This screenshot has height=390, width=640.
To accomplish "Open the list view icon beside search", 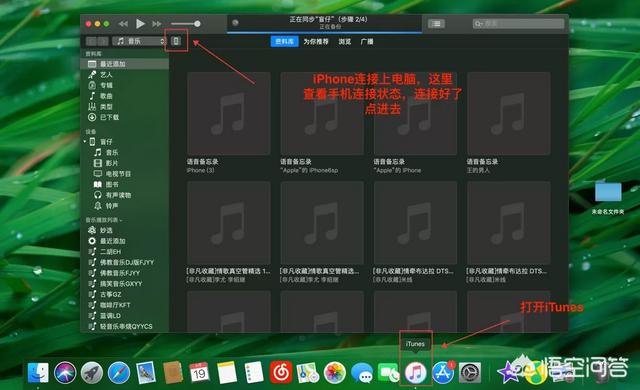I will tap(436, 24).
